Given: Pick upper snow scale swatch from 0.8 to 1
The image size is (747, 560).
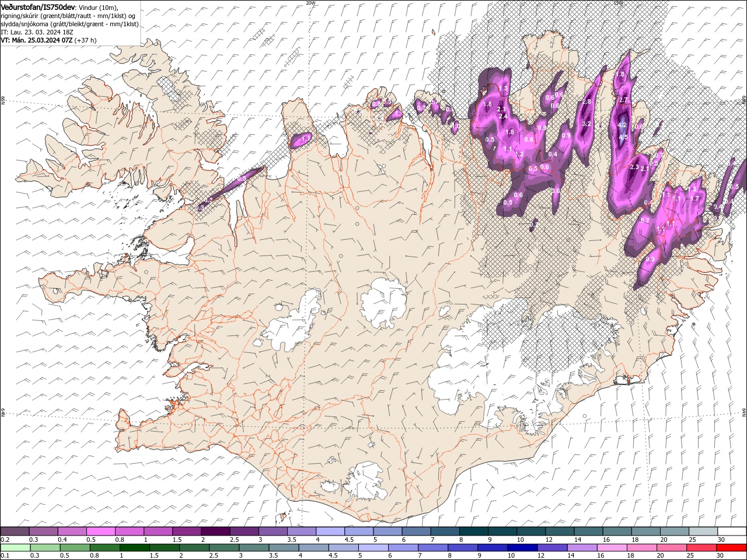Looking at the screenshot, I should (x=129, y=531).
